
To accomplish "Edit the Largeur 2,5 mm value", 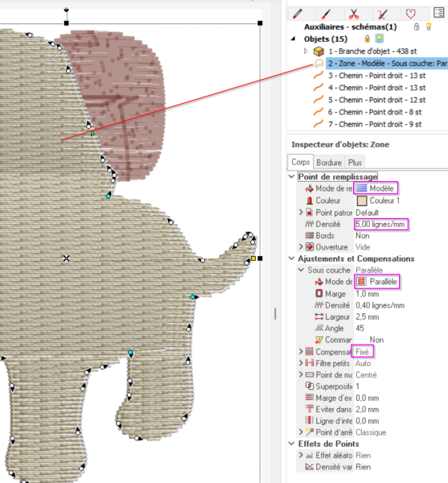I will click(368, 317).
